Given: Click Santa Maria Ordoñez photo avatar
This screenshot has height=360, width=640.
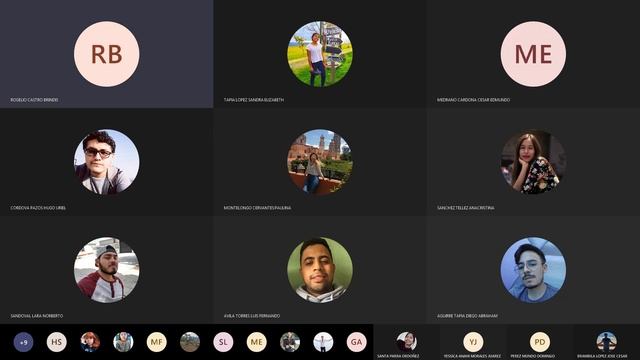Looking at the screenshot, I should (407, 342).
